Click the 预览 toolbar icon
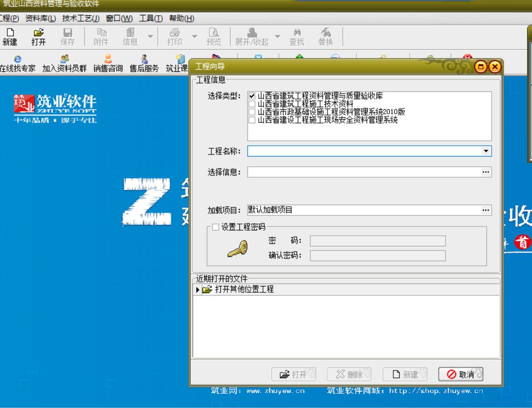The image size is (532, 408). (214, 37)
